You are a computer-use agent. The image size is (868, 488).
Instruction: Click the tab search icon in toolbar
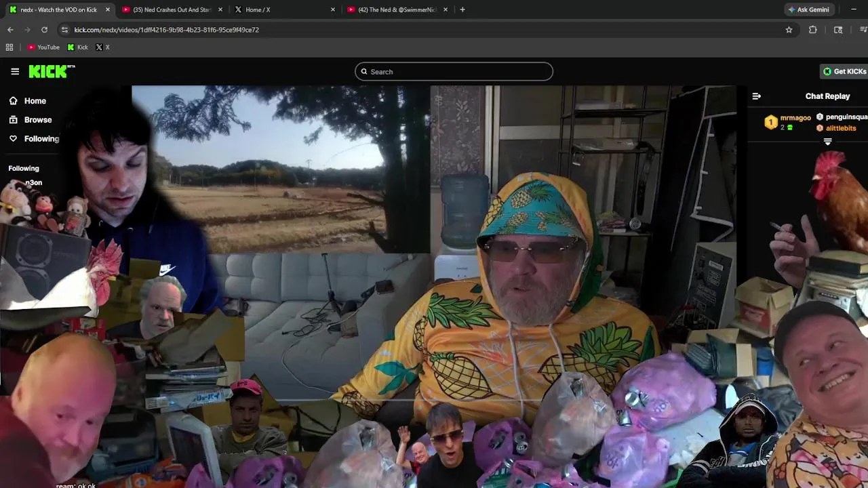coord(838,30)
